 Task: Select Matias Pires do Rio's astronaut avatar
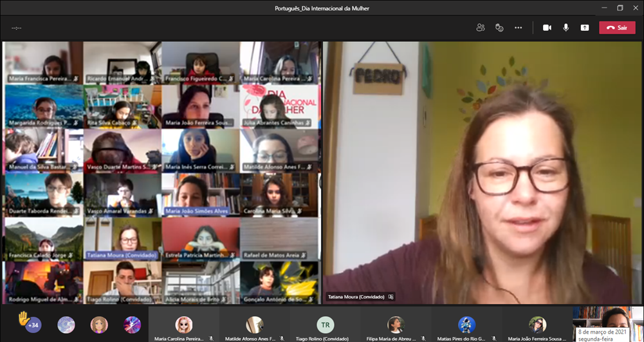point(466,324)
